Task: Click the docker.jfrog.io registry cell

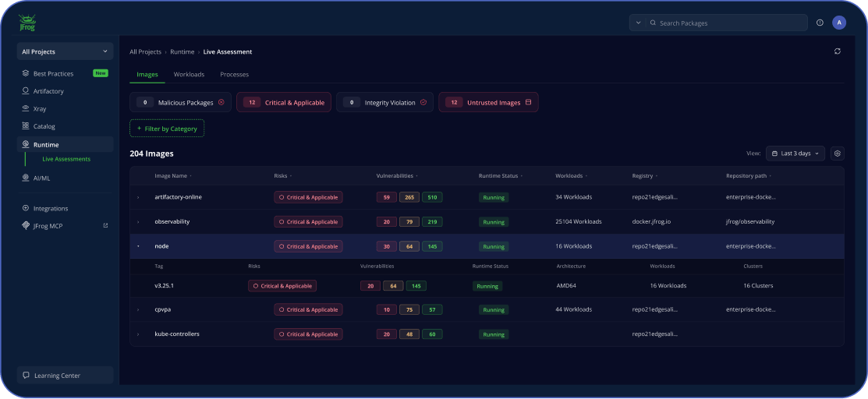Action: [650, 222]
